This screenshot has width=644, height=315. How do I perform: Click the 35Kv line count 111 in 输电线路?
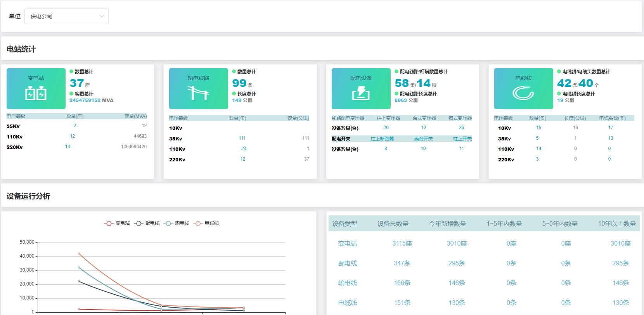[242, 138]
